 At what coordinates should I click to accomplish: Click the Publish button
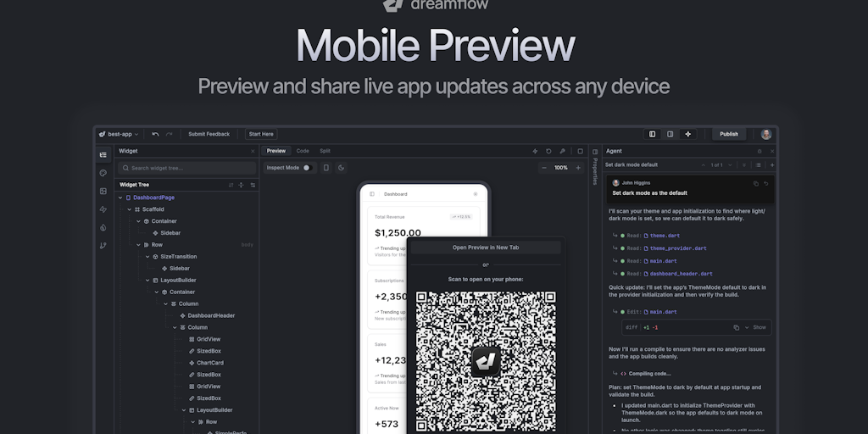[729, 134]
